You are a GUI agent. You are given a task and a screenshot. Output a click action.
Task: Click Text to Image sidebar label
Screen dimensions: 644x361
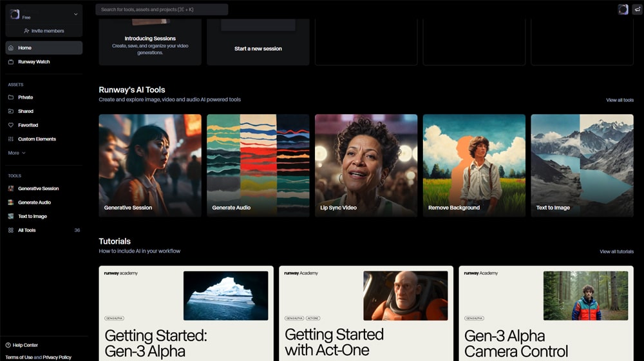[32, 217]
